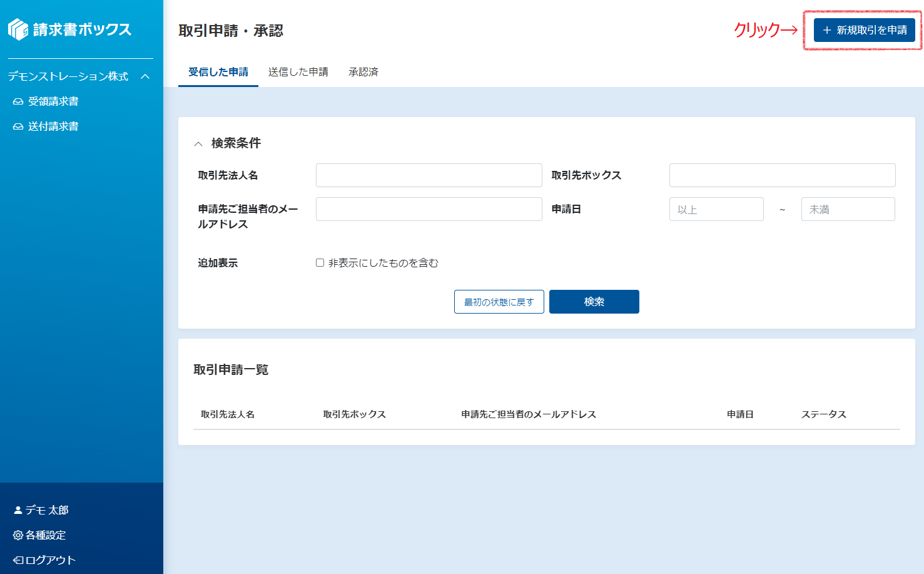Click the 検索 search button
Image resolution: width=924 pixels, height=574 pixels.
[594, 302]
